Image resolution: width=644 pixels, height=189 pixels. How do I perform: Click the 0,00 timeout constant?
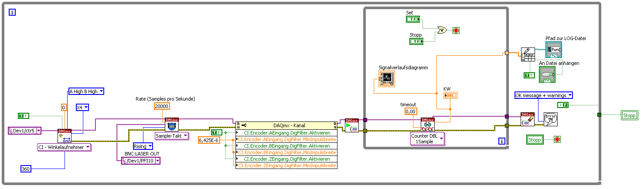(x=411, y=111)
